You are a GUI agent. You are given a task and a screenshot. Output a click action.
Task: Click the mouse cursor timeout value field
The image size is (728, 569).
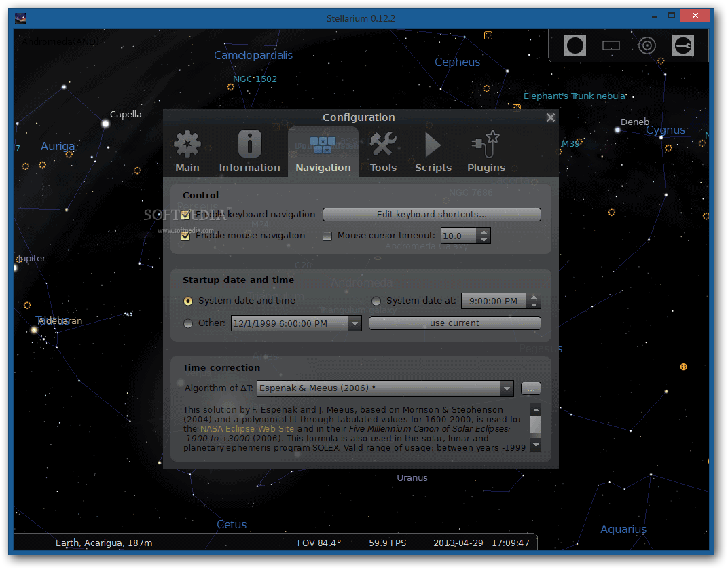(458, 236)
